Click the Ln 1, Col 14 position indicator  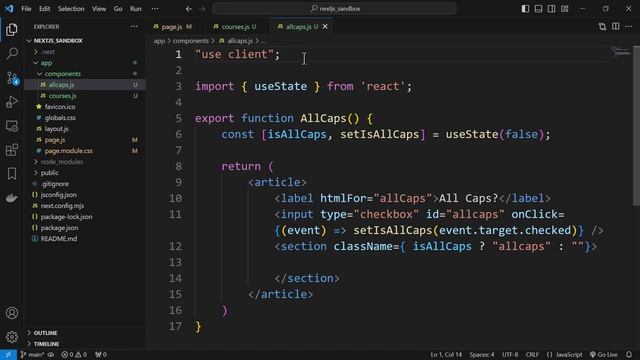click(446, 354)
